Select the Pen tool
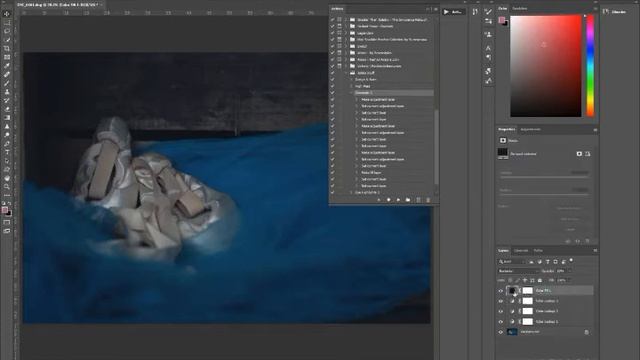The image size is (640, 360). pos(7,144)
